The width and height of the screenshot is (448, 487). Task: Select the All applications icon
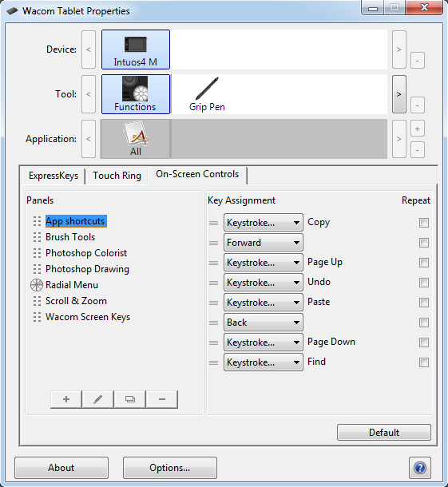pyautogui.click(x=136, y=139)
